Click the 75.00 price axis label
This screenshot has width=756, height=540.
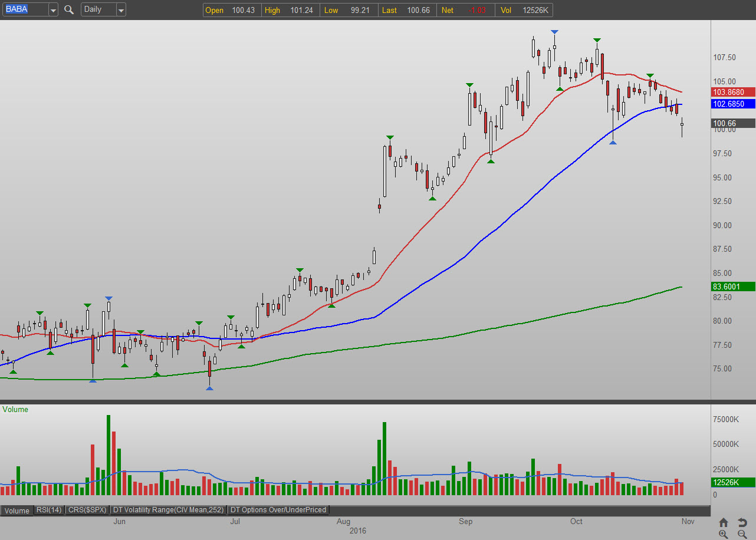click(x=722, y=369)
